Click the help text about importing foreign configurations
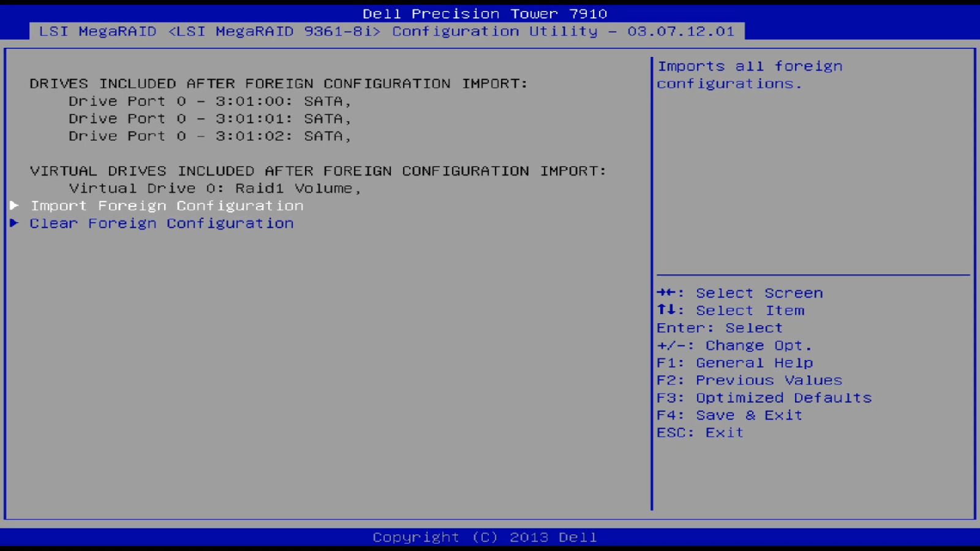 [x=750, y=74]
